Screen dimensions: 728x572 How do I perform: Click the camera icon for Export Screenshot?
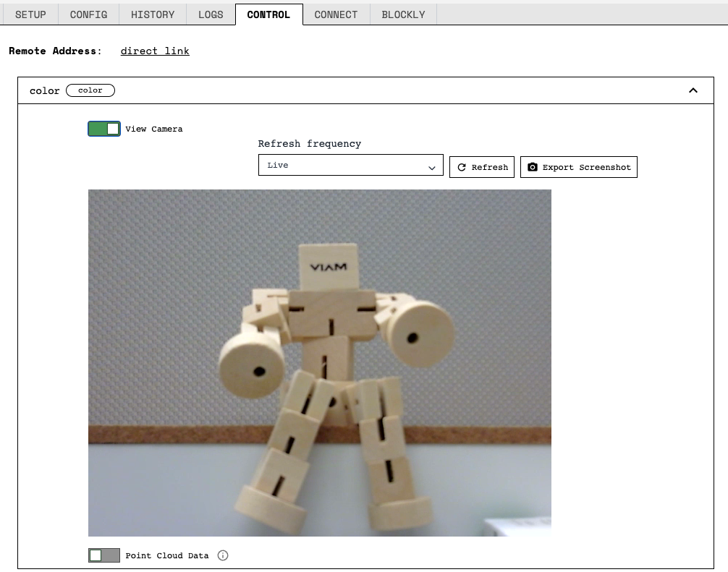pos(533,167)
